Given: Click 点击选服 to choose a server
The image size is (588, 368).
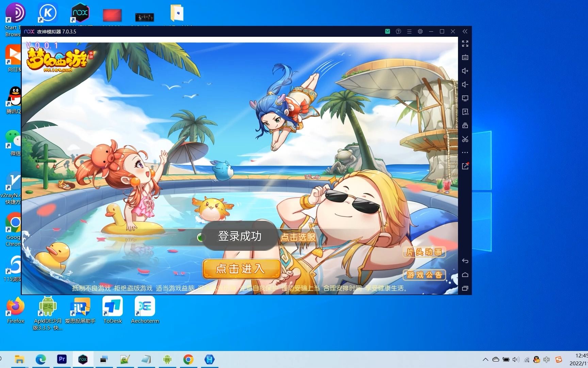Looking at the screenshot, I should tap(298, 237).
